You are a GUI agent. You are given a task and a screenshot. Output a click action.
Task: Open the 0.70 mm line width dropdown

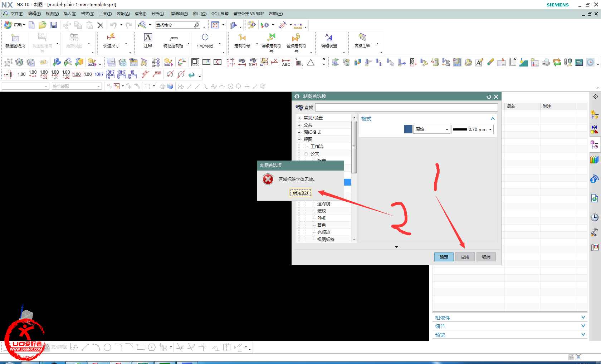click(x=472, y=129)
